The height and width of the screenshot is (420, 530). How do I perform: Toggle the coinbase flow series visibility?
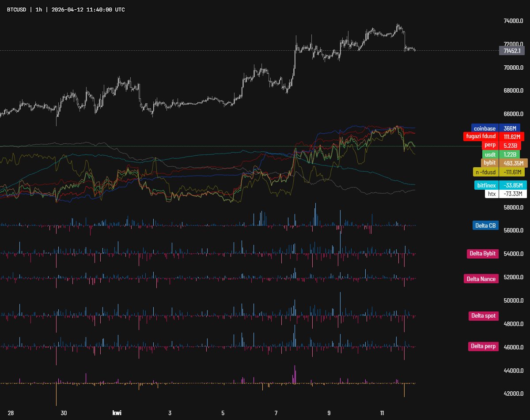(x=485, y=128)
